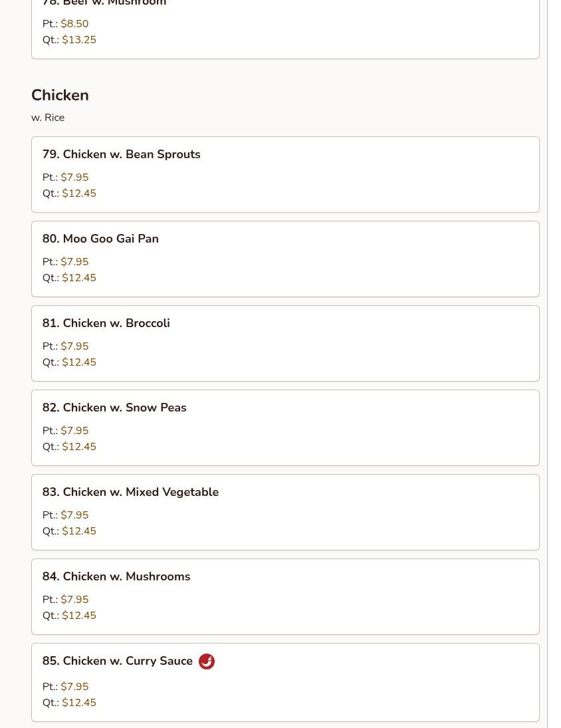This screenshot has width=561, height=728.
Task: Click pint price for Chicken w. Mixed Vegetable
Action: [74, 515]
